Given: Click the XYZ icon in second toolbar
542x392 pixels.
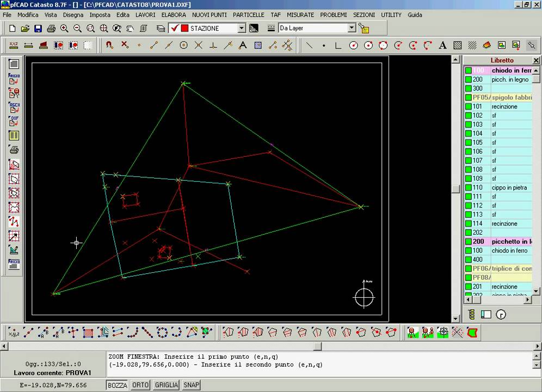Looking at the screenshot, I should 14,45.
